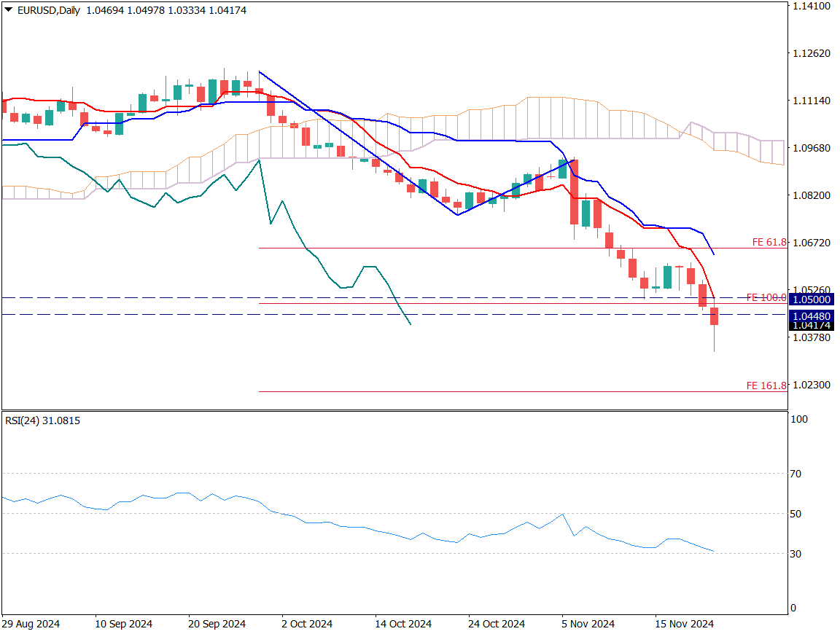The height and width of the screenshot is (634, 840).
Task: Click the 10 Sep 2024 date label
Action: pyautogui.click(x=124, y=624)
